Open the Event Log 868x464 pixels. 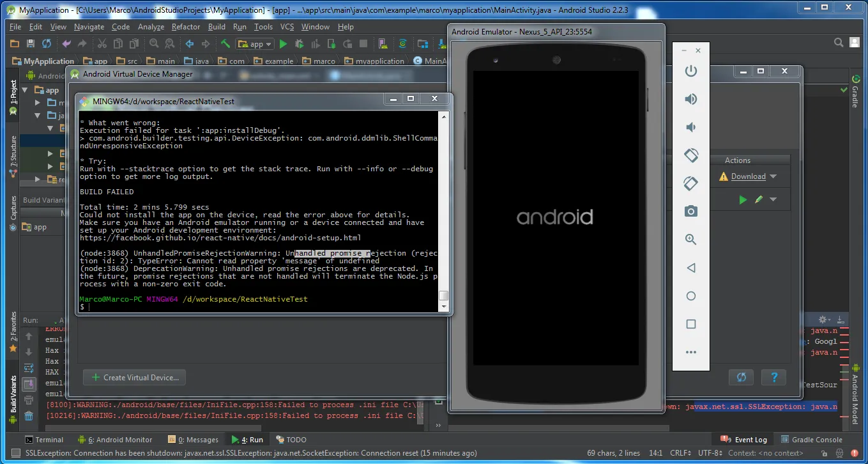(744, 440)
